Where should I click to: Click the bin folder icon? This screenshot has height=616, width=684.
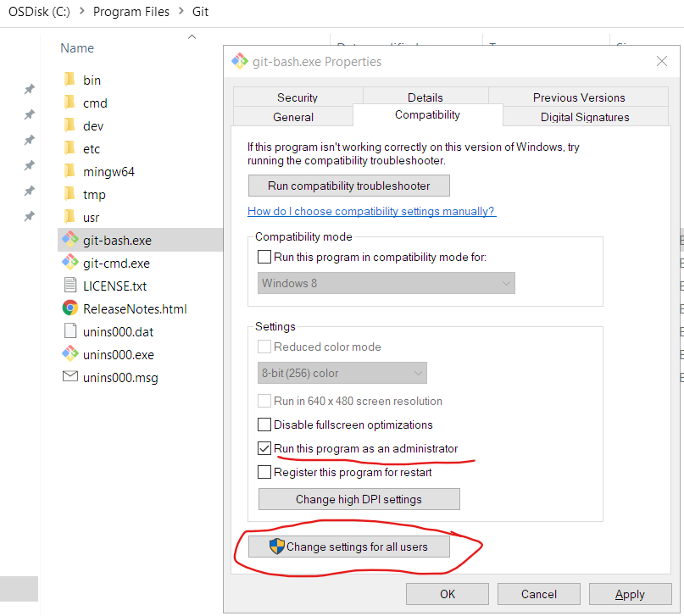point(70,80)
